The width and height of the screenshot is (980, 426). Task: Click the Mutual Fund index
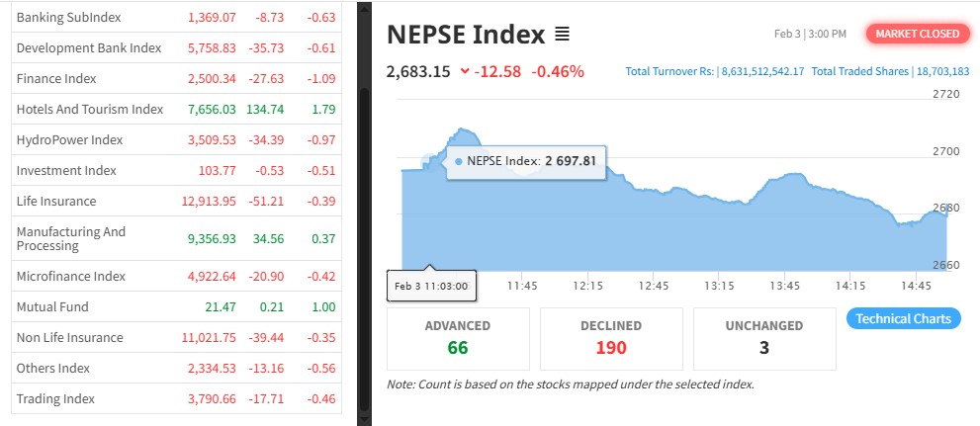(52, 306)
